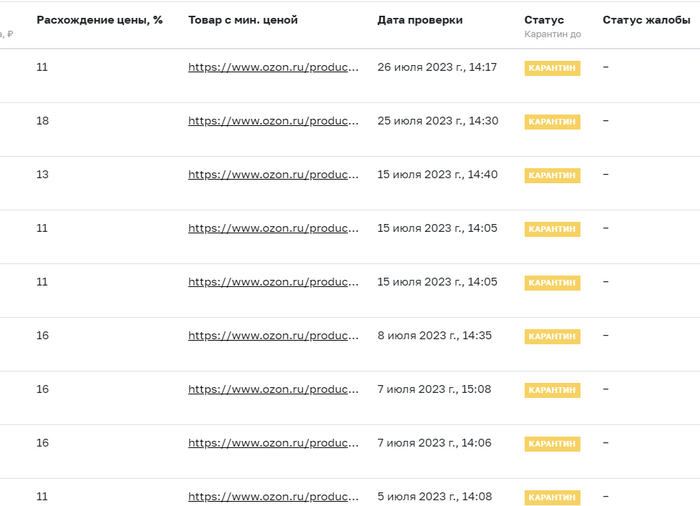The image size is (700, 506).
Task: Open the ozon.ru link dated 15 июля 14:40
Action: click(273, 175)
